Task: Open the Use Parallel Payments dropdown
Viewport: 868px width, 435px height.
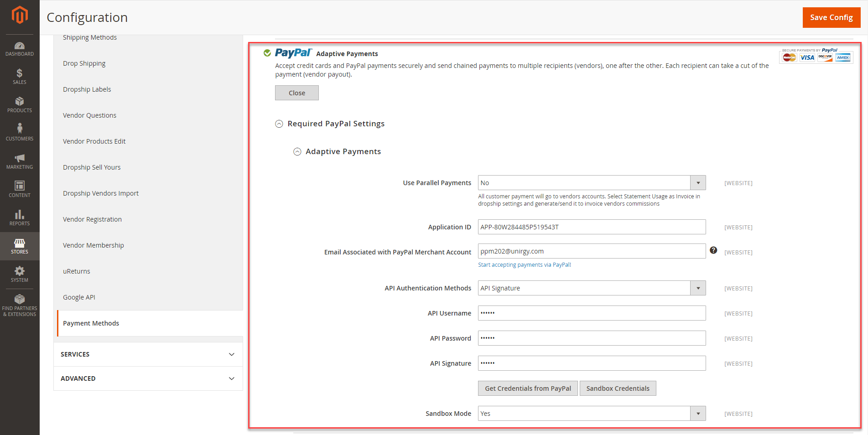Action: [x=592, y=183]
